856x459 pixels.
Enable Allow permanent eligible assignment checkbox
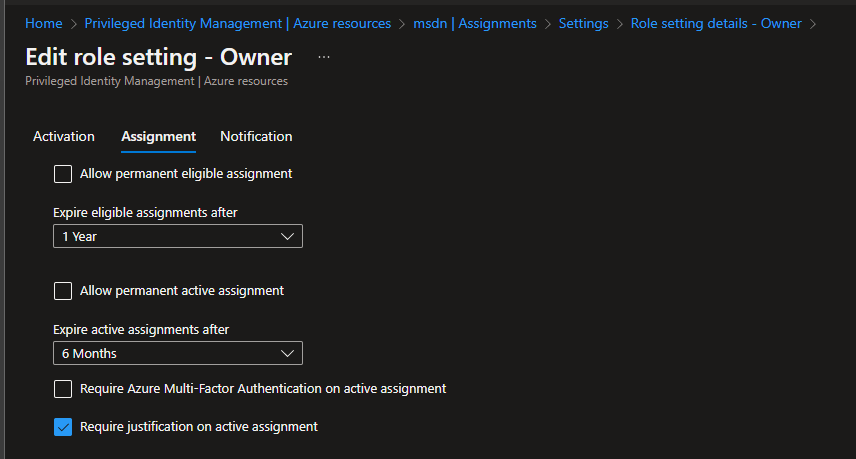click(63, 174)
